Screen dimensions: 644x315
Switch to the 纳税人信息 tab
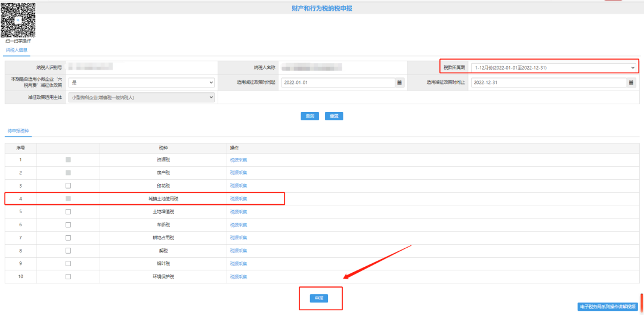point(17,51)
